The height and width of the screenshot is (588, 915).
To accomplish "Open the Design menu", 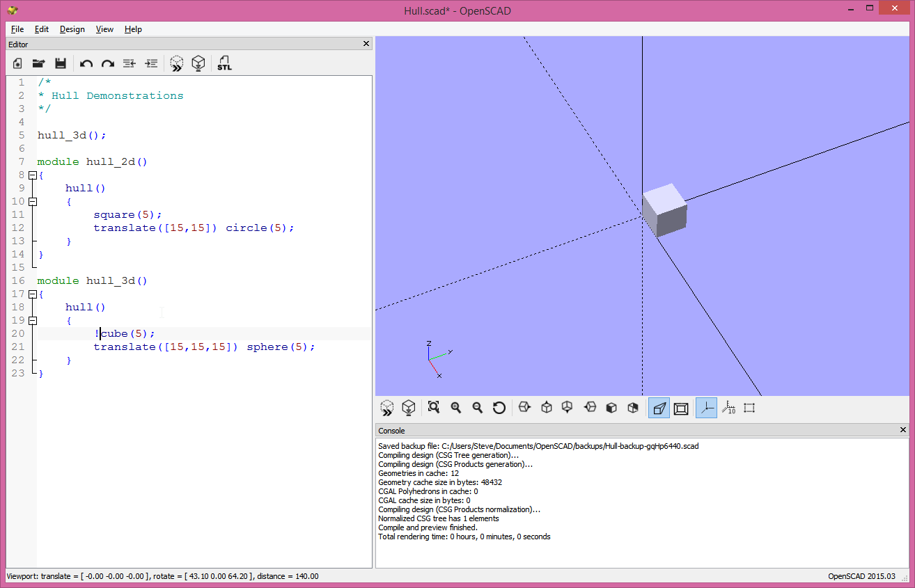I will tap(72, 29).
